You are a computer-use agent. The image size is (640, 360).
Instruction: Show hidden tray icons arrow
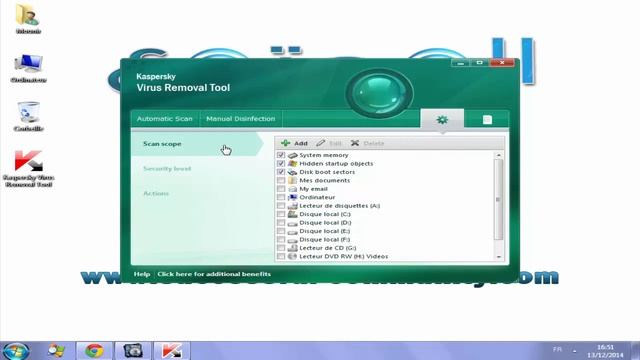pos(574,351)
